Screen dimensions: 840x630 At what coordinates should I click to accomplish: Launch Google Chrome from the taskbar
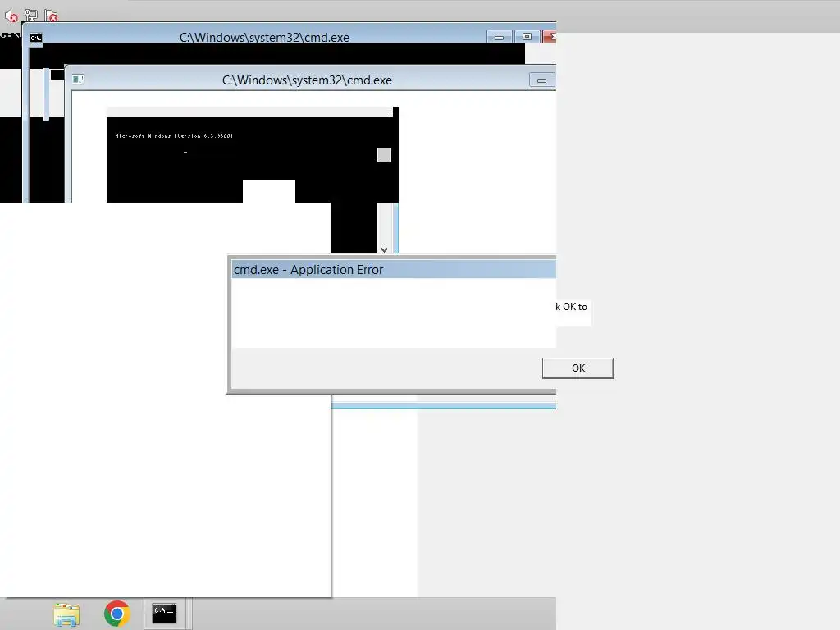point(117,614)
